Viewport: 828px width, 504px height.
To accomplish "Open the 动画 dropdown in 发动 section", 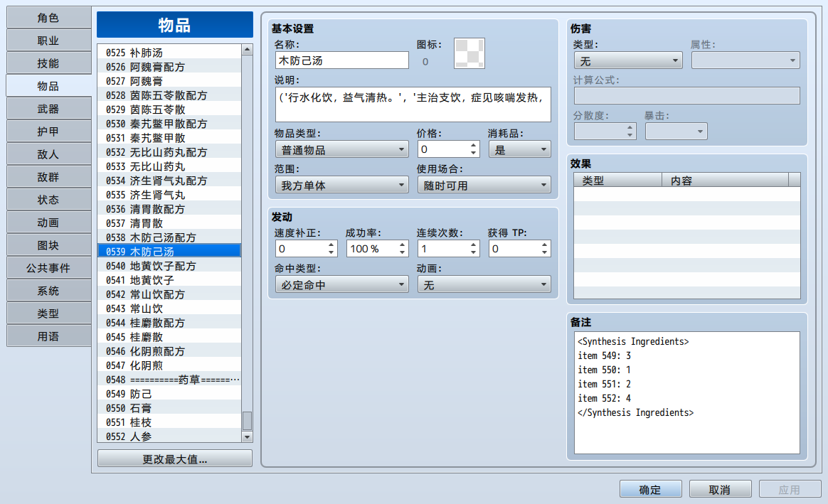I will (484, 285).
